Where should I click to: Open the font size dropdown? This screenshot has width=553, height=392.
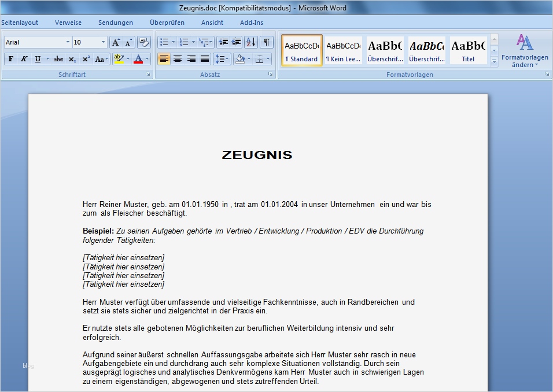(x=102, y=42)
